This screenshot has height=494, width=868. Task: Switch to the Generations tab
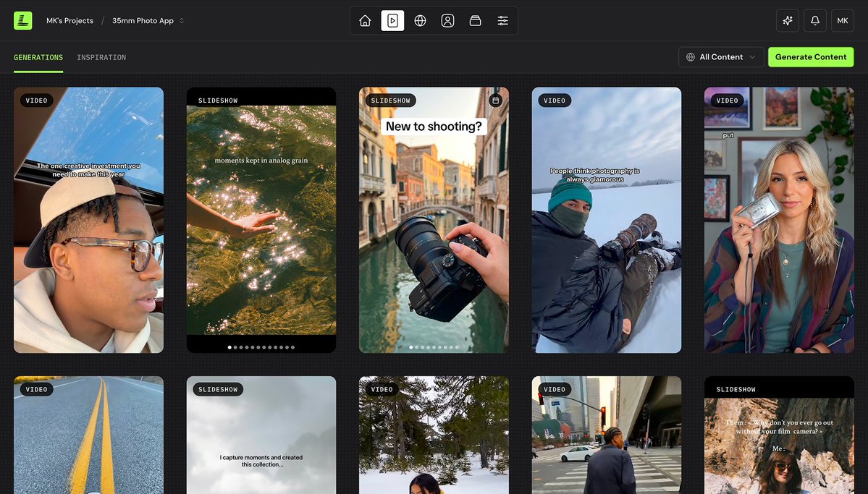tap(38, 58)
